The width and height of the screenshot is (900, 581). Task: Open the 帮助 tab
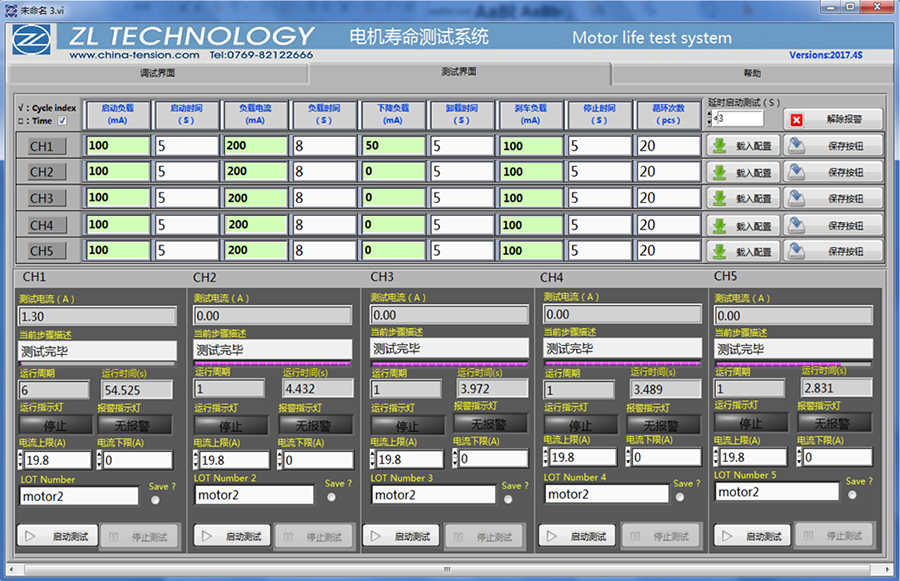(751, 73)
